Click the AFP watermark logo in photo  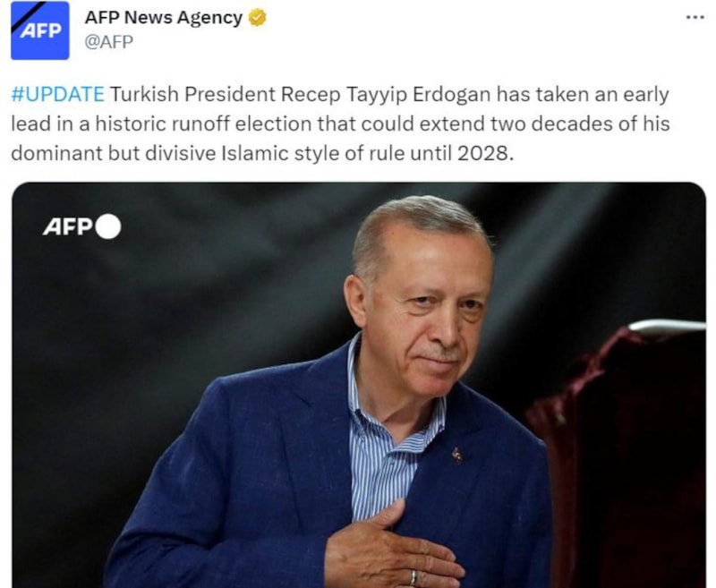tap(67, 227)
